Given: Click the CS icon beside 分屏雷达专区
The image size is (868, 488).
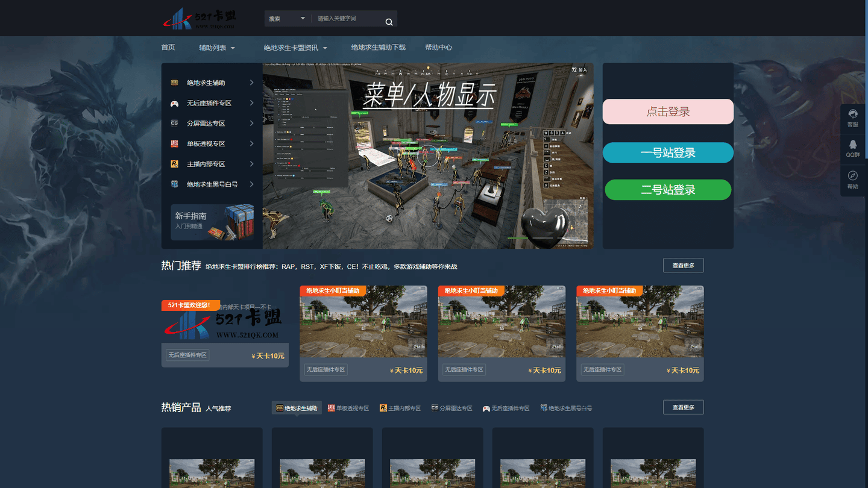Looking at the screenshot, I should pos(174,123).
